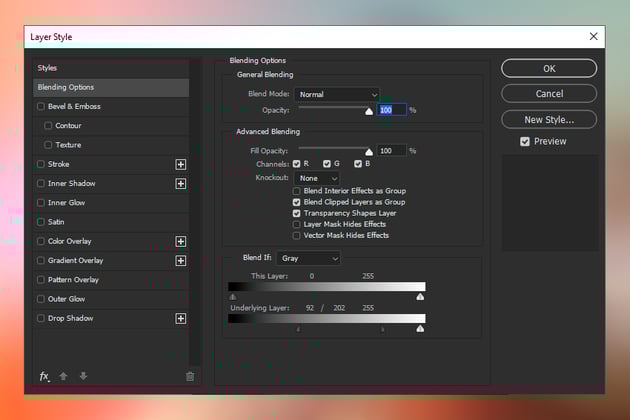This screenshot has height=420, width=630.
Task: Uncheck Transparency Shapes Layer
Action: click(297, 213)
